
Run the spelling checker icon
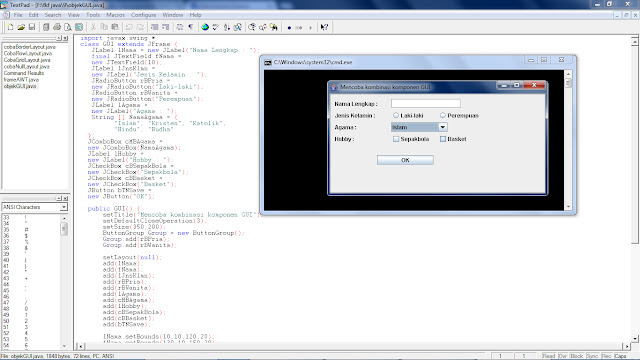216,27
